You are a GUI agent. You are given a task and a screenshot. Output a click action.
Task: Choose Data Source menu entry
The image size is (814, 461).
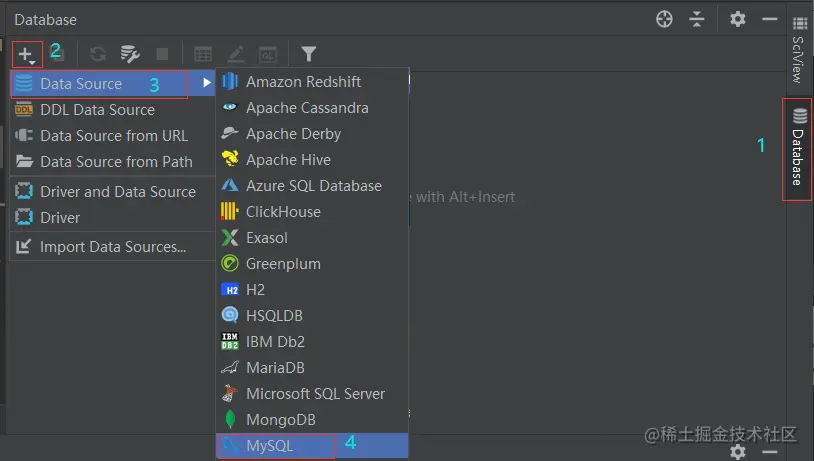112,84
